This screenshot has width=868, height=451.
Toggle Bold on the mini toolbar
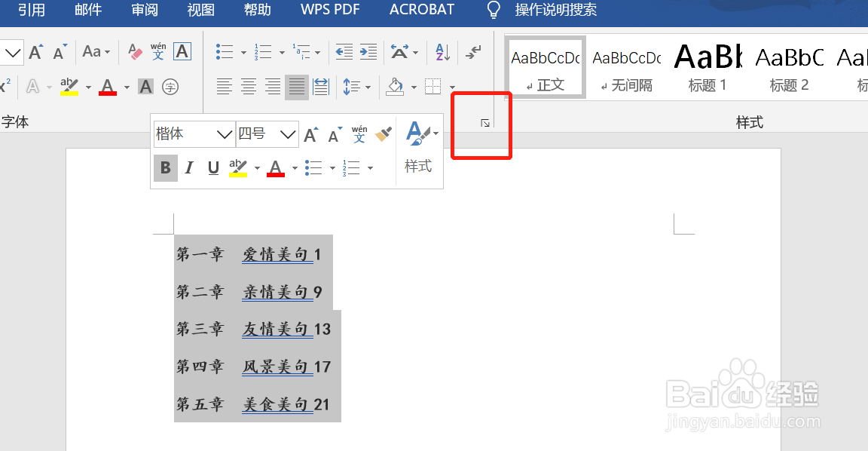click(x=165, y=167)
